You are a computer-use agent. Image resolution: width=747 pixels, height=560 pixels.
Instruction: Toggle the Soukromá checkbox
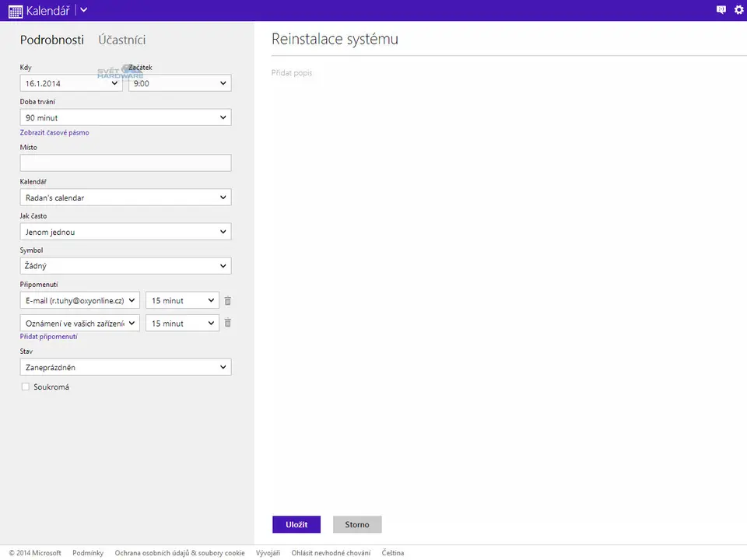tap(26, 387)
